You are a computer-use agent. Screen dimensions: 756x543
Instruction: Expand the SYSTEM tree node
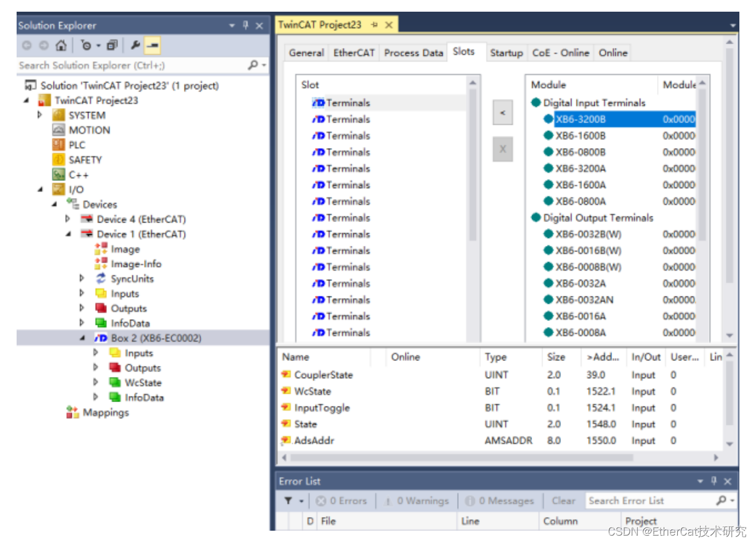[41, 115]
